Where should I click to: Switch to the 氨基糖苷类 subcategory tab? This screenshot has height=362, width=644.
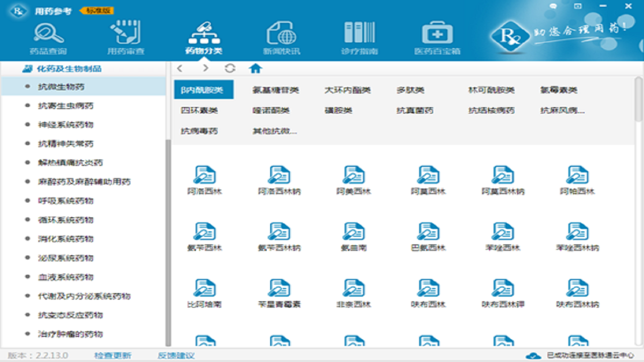click(x=276, y=90)
